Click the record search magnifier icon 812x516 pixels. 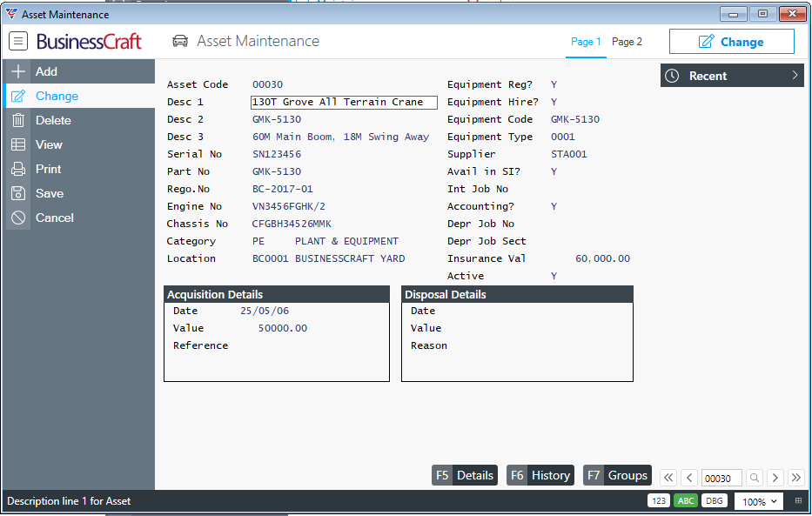pyautogui.click(x=754, y=477)
